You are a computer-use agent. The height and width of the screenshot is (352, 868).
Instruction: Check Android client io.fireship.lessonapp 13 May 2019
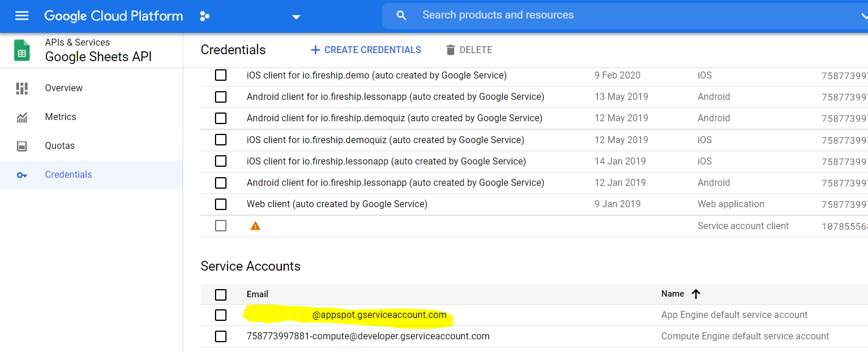(221, 96)
